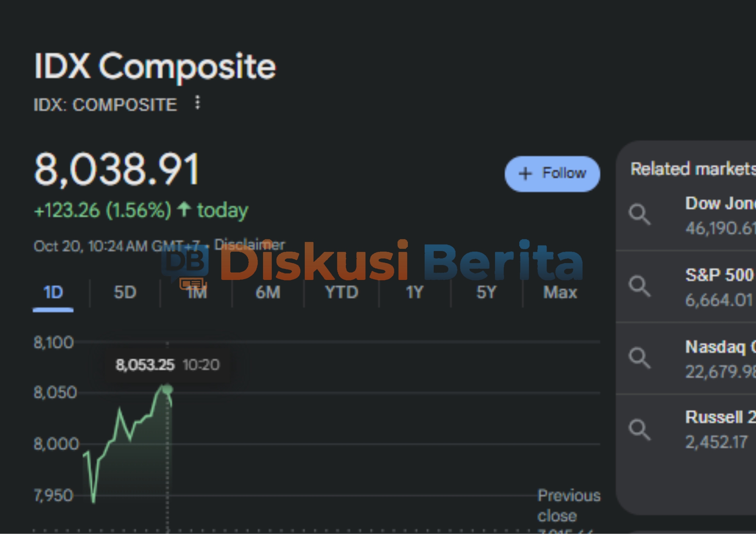Image resolution: width=756 pixels, height=534 pixels.
Task: Click the green up arrow next to today
Action: [184, 209]
